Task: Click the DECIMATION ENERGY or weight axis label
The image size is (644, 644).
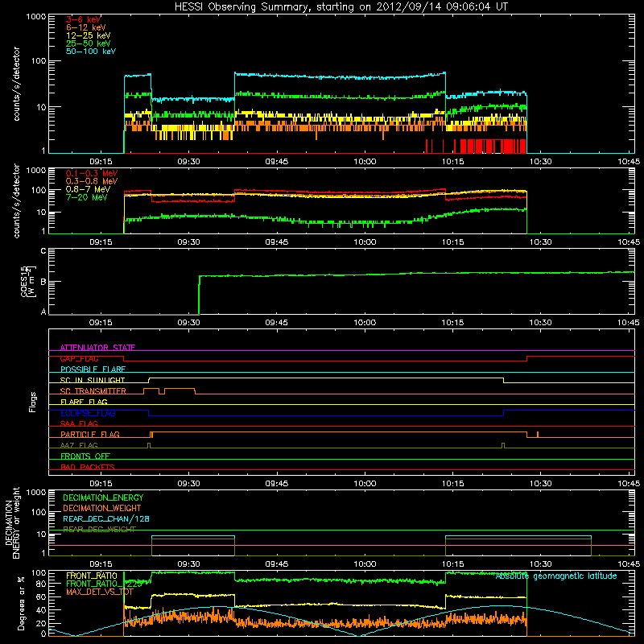Action: click(x=12, y=522)
